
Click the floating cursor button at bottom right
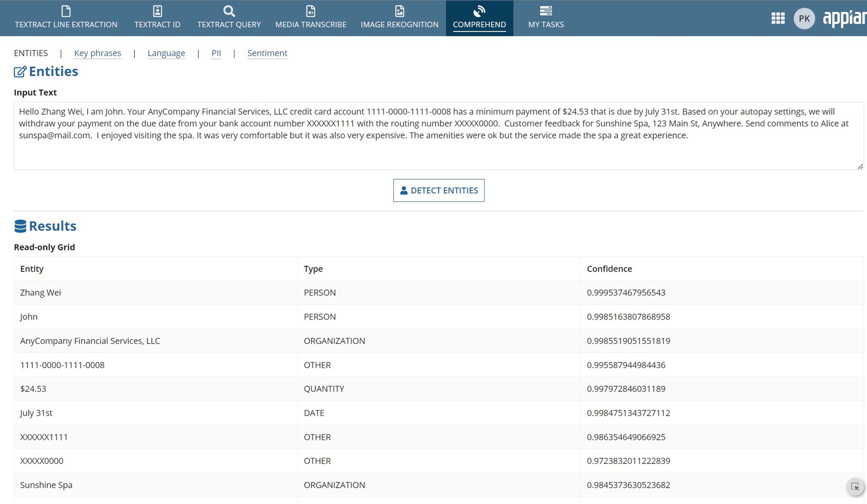[x=855, y=486]
